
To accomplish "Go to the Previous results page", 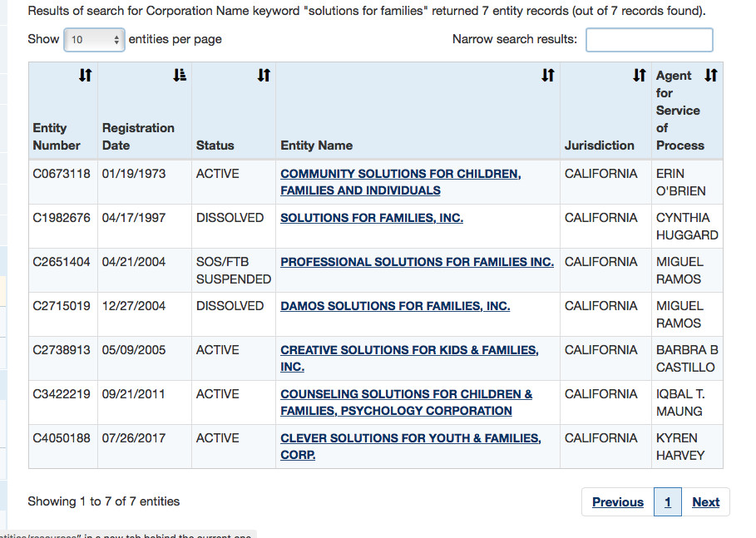I will tap(617, 502).
